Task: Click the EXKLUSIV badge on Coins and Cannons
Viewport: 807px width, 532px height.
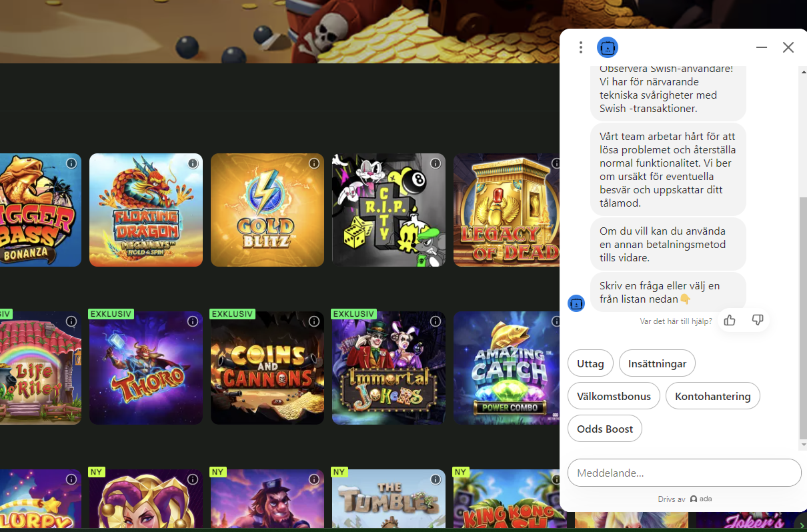Action: tap(233, 314)
